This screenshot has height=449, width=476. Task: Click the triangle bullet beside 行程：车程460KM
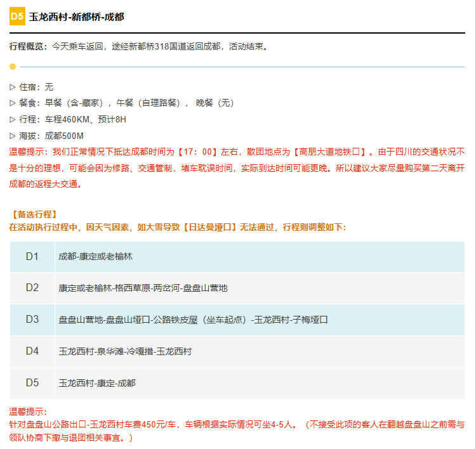(13, 119)
